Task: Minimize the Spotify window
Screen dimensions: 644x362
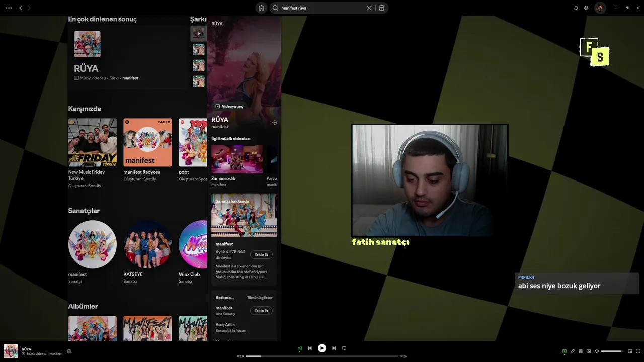Action: 616,8
